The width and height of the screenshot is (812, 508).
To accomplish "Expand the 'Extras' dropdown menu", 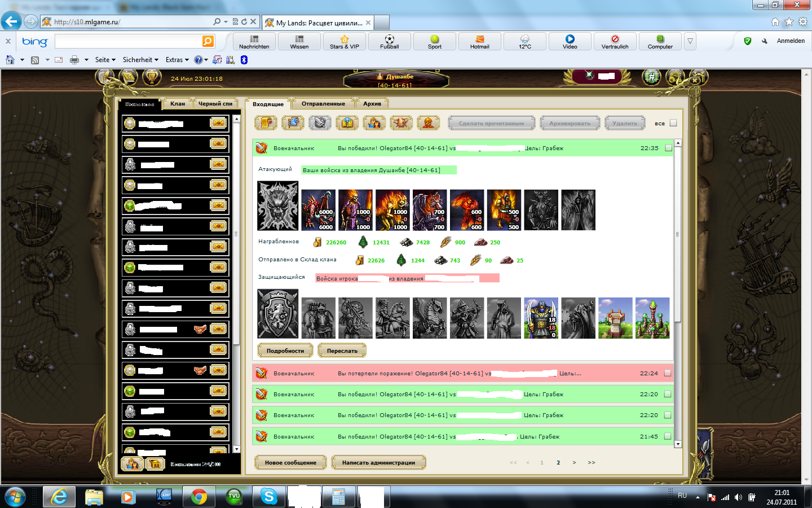I will pos(177,60).
